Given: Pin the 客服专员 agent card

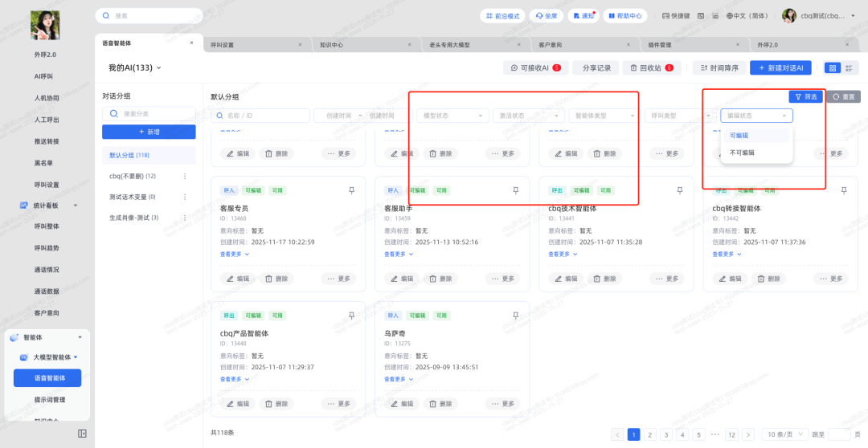Looking at the screenshot, I should (351, 190).
